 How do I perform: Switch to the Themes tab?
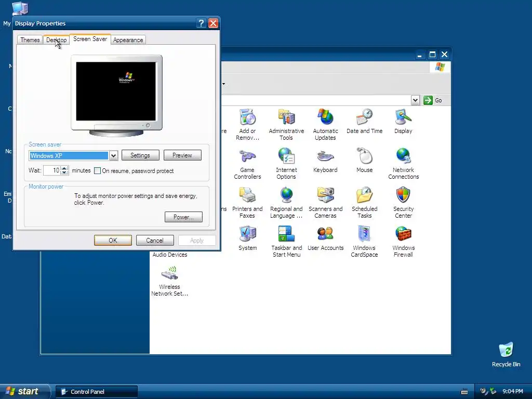(x=30, y=39)
